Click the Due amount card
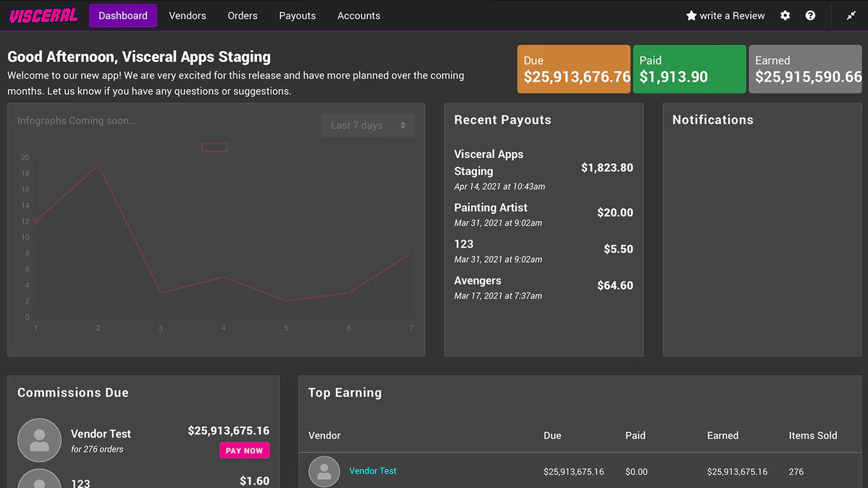The width and height of the screenshot is (868, 488). click(x=574, y=68)
